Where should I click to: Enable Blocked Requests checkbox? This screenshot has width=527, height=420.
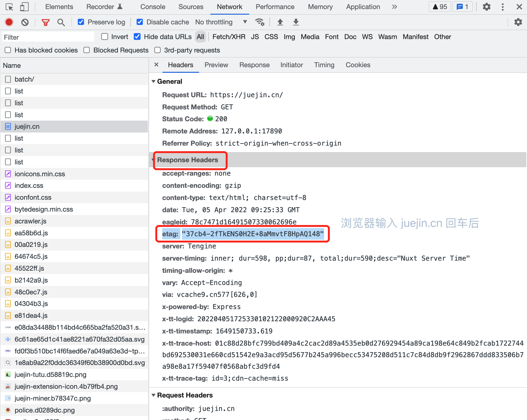pos(87,50)
